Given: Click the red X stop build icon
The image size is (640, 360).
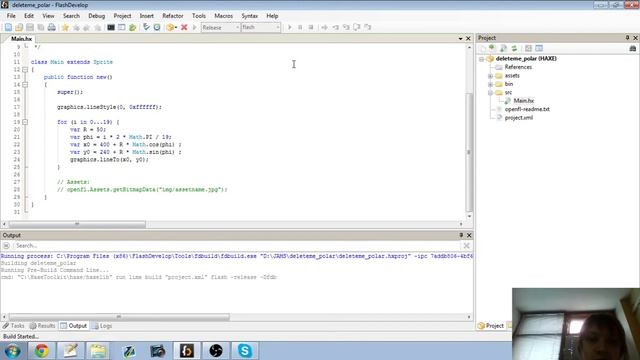Looking at the screenshot, I should point(184,27).
